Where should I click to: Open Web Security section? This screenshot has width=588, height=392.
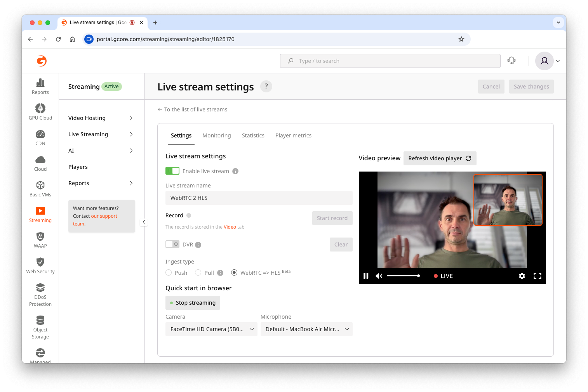point(40,266)
